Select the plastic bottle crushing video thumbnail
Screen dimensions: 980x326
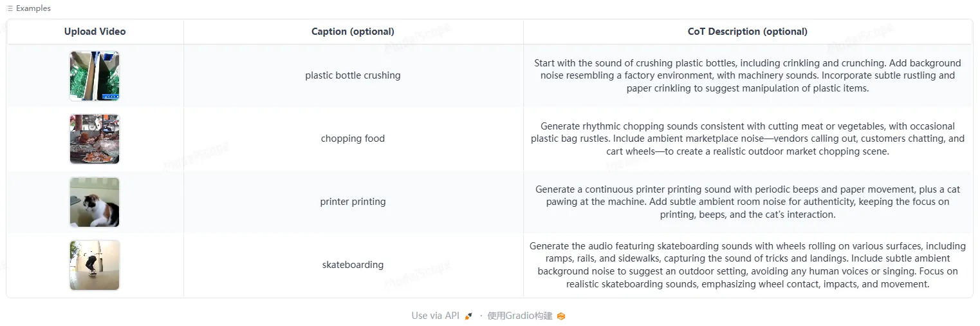[x=95, y=76]
